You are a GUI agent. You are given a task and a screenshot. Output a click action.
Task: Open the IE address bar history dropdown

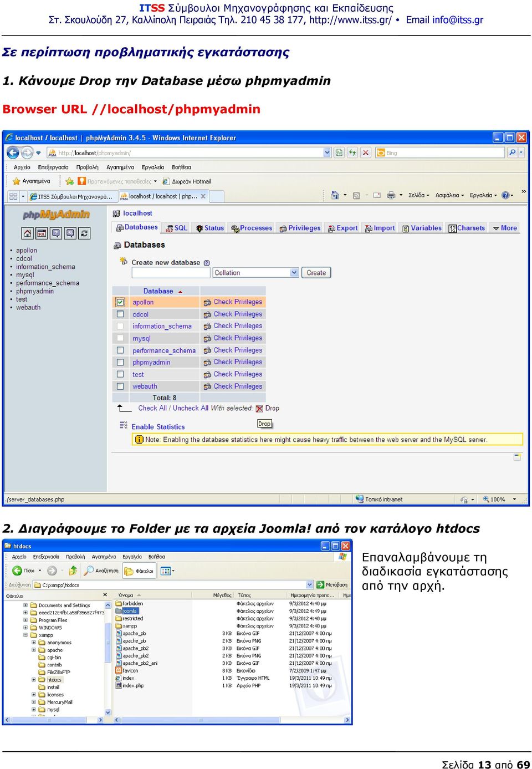coord(327,152)
